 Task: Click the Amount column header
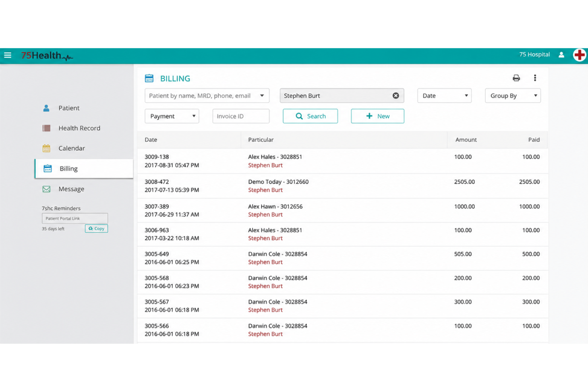pos(466,140)
